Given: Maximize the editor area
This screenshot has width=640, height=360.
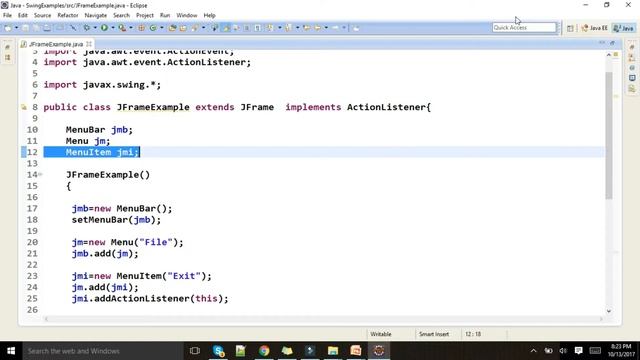Looking at the screenshot, I should click(x=612, y=43).
